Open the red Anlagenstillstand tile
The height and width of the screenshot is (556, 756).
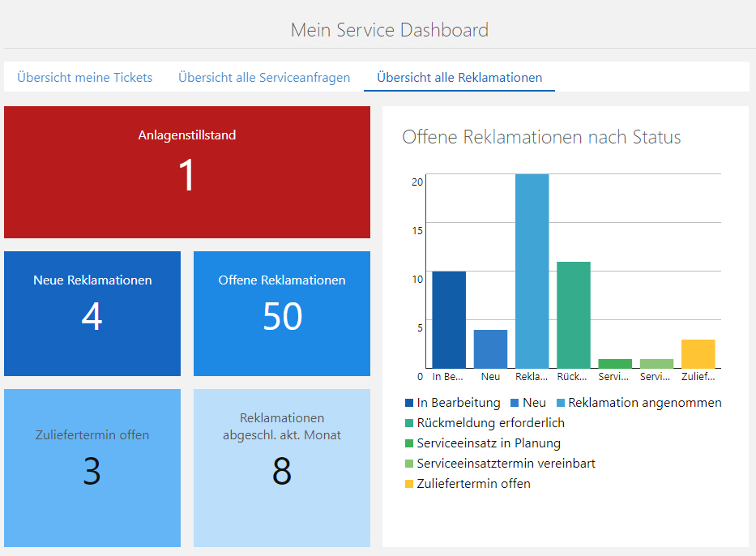(187, 172)
